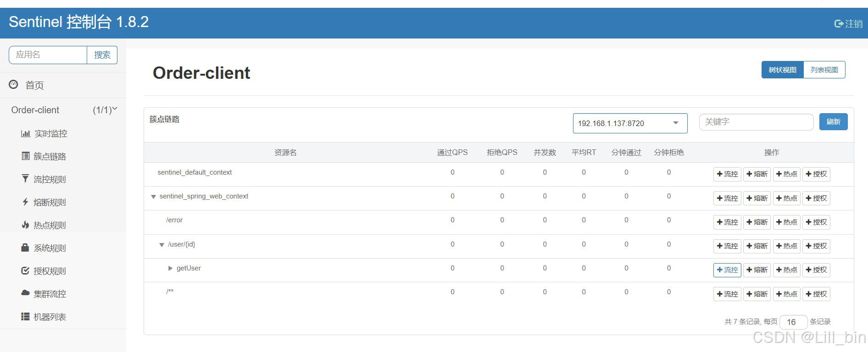Add 授权 rule for sentinel_default_context
Viewport: 868px width, 352px height.
click(816, 174)
